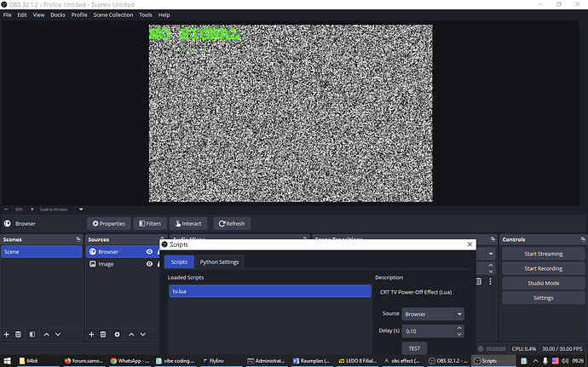The width and height of the screenshot is (588, 367).
Task: Switch to Python Settings tab
Action: coord(219,261)
